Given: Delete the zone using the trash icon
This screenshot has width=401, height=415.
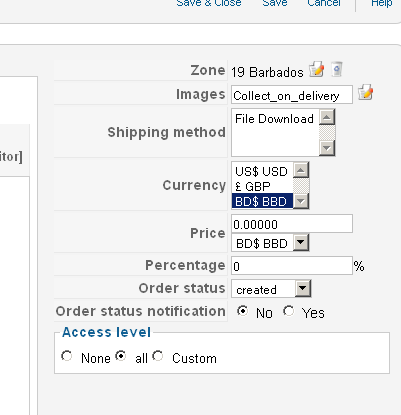Looking at the screenshot, I should click(337, 69).
